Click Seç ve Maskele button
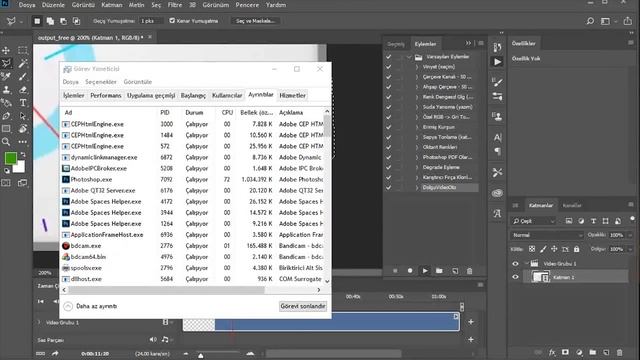Image resolution: width=640 pixels, height=360 pixels. click(x=255, y=21)
